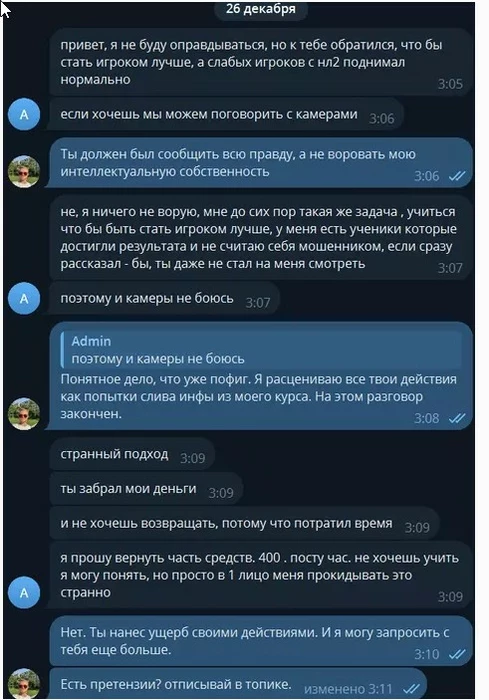Click the 'A' avatar beside the 3:09 refund request
The width and height of the screenshot is (489, 700).
pos(24,592)
